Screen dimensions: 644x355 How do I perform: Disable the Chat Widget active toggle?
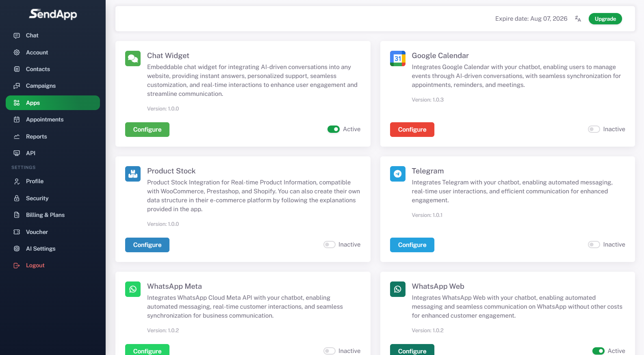click(334, 129)
